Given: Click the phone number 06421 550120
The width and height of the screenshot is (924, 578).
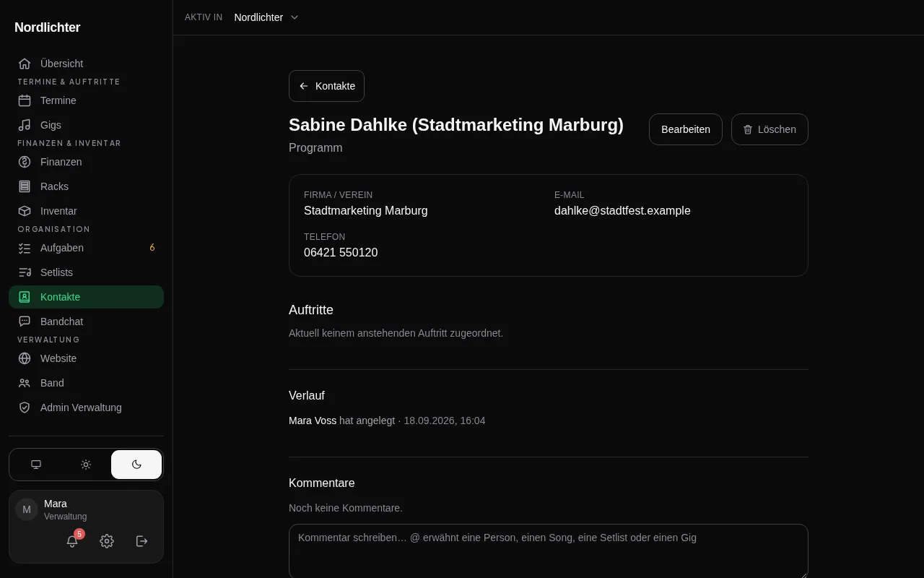Looking at the screenshot, I should [x=341, y=253].
